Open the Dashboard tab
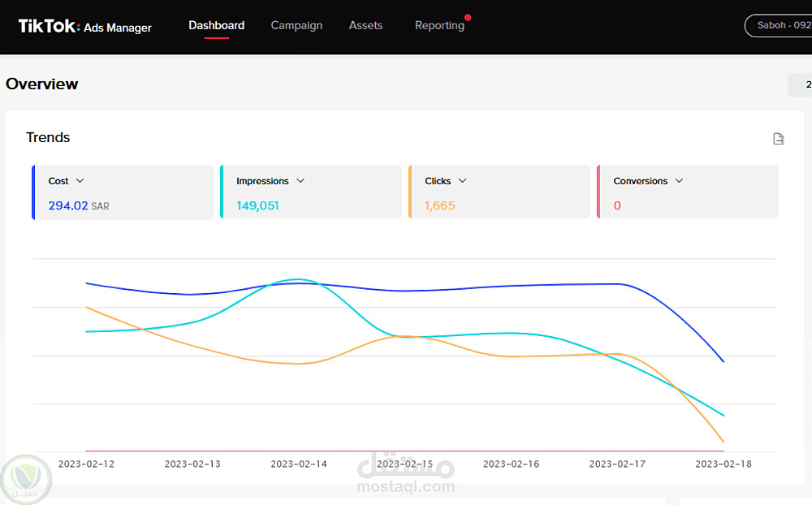This screenshot has height=505, width=812. [x=217, y=25]
